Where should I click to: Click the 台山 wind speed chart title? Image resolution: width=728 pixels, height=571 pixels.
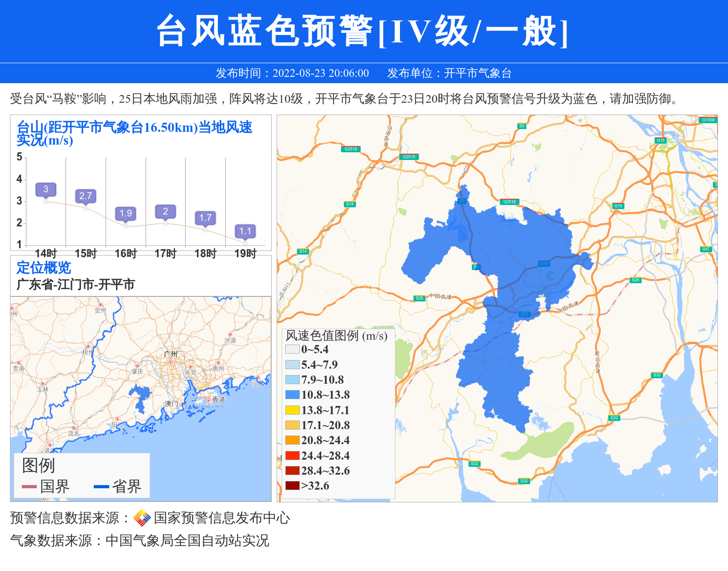pyautogui.click(x=134, y=133)
